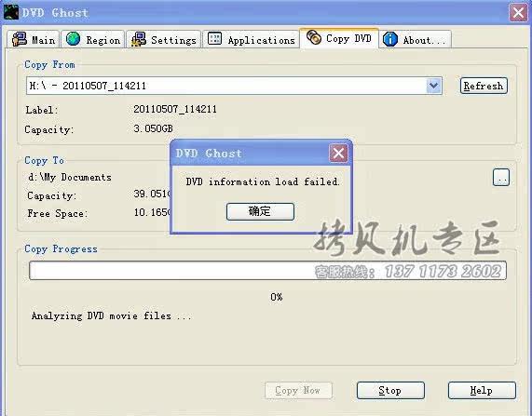Click the Copy Progress bar
The width and height of the screenshot is (532, 416).
tap(267, 270)
